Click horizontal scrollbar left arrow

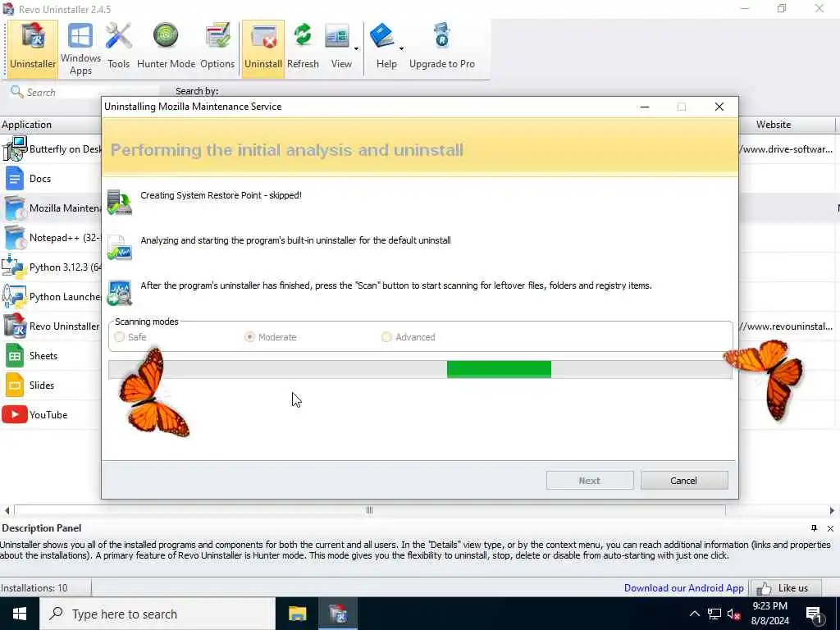pos(7,510)
